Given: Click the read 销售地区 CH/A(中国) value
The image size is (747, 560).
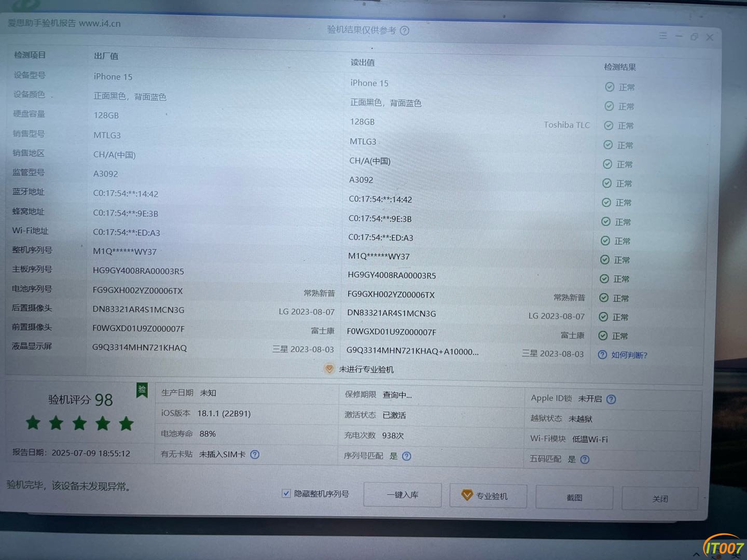Looking at the screenshot, I should 370,161.
